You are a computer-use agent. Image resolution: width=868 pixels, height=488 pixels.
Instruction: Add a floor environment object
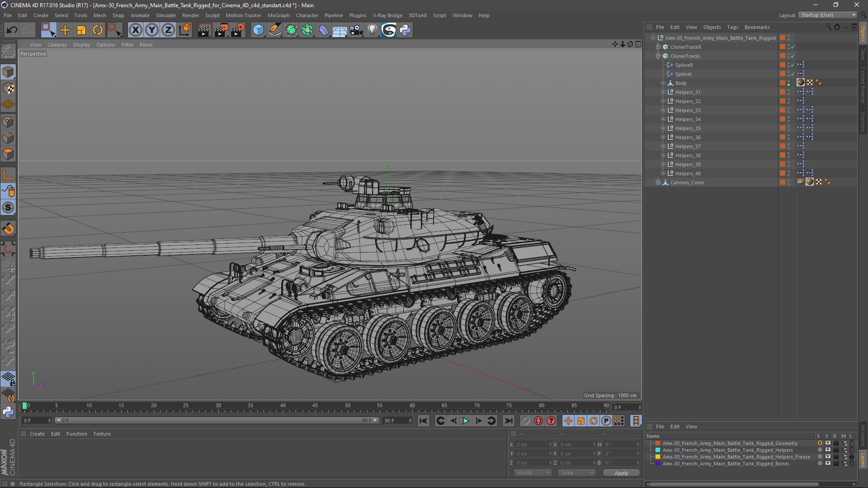[x=340, y=30]
